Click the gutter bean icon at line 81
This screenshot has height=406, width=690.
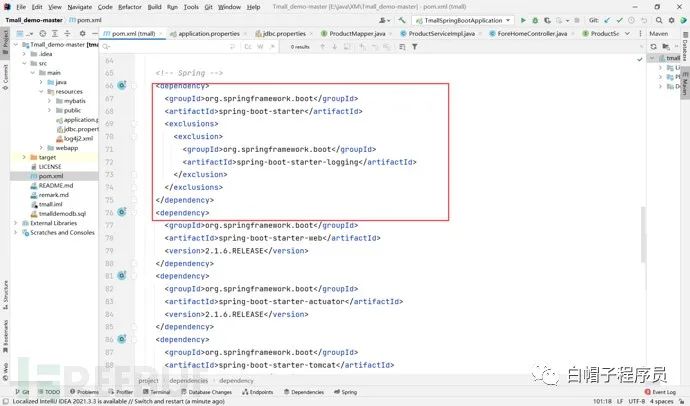point(121,276)
